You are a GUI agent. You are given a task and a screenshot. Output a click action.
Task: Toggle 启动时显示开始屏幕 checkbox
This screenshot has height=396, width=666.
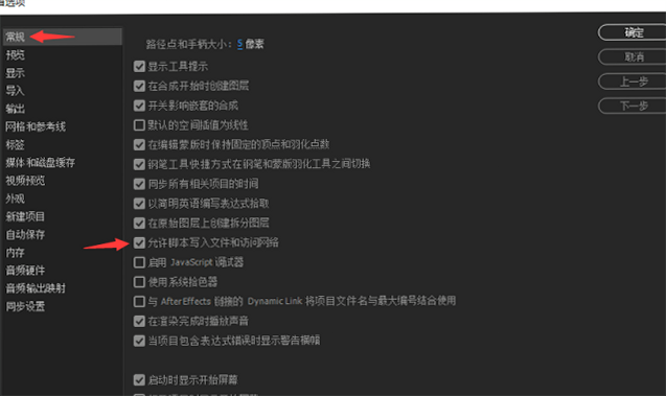click(139, 380)
